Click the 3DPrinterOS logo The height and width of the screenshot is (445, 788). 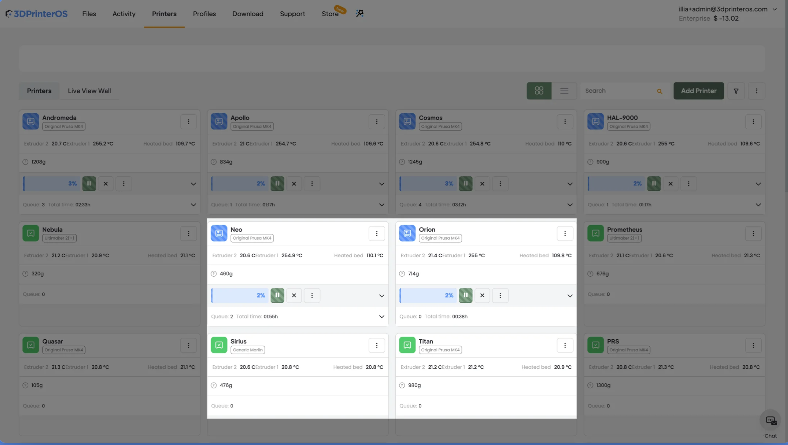coord(37,14)
